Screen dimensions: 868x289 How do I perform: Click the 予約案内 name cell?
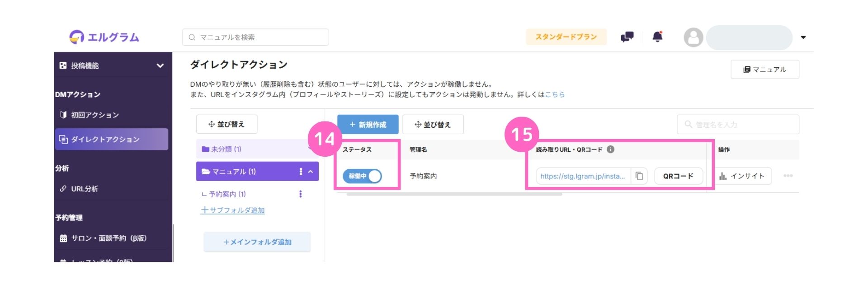click(423, 176)
